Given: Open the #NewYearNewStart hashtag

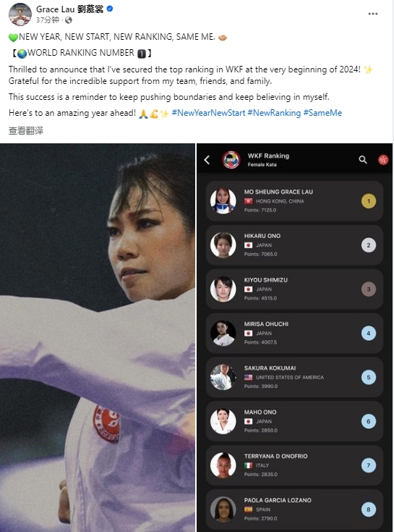Looking at the screenshot, I should [x=208, y=113].
